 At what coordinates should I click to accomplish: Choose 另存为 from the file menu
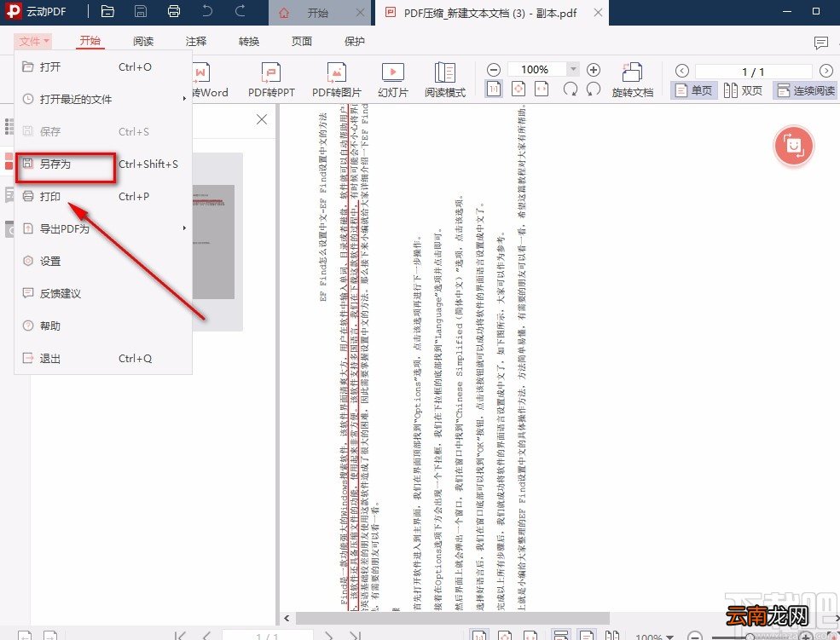103,164
